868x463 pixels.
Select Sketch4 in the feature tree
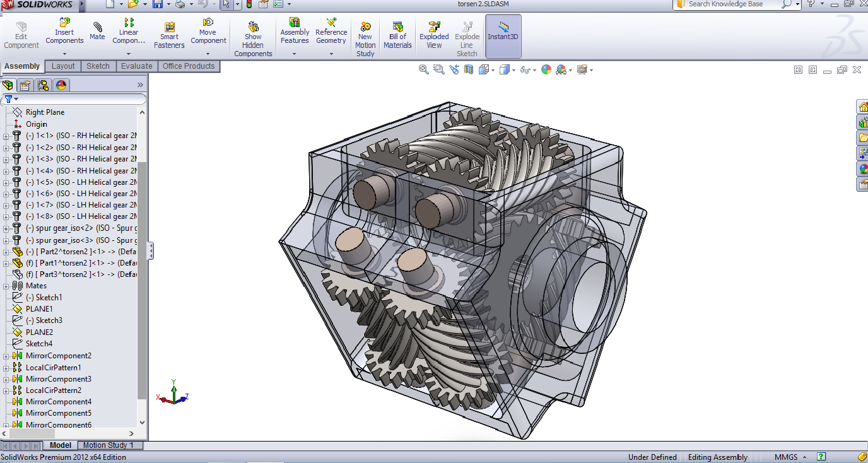(x=39, y=344)
